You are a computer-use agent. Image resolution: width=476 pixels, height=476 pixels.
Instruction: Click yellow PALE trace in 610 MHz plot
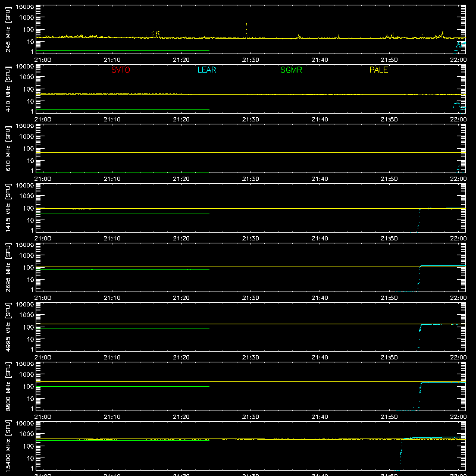click(250, 153)
